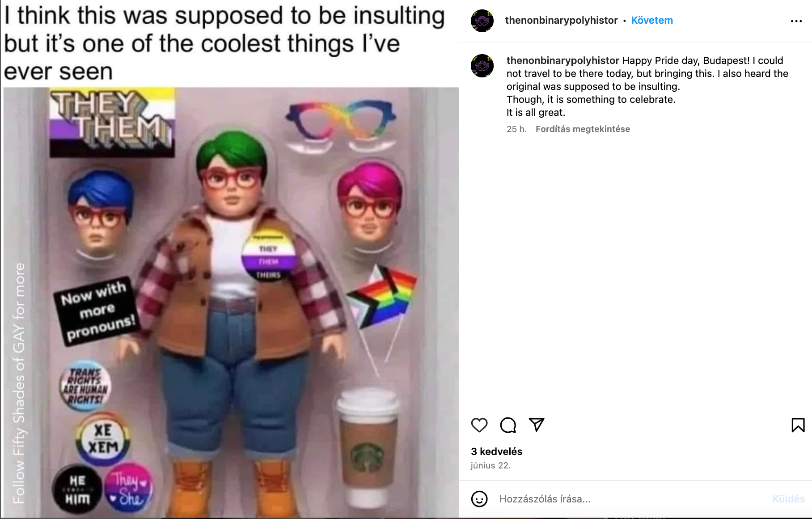Save post with the bookmark icon

click(798, 425)
